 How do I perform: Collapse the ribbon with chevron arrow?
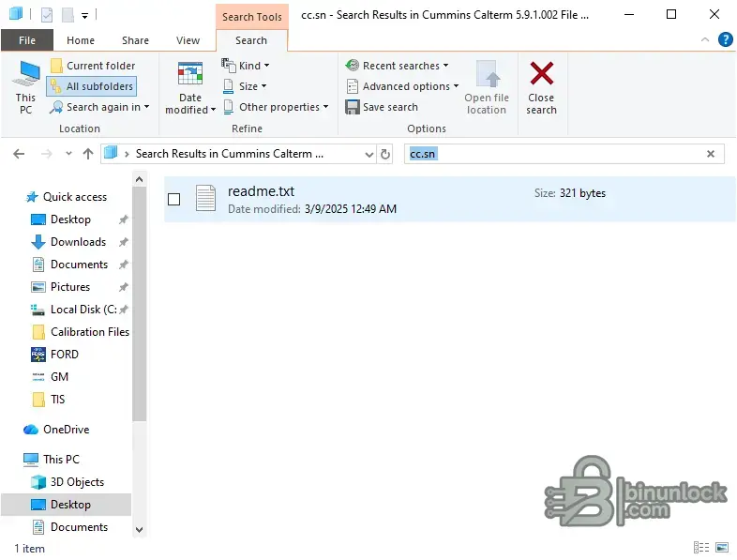pos(705,40)
